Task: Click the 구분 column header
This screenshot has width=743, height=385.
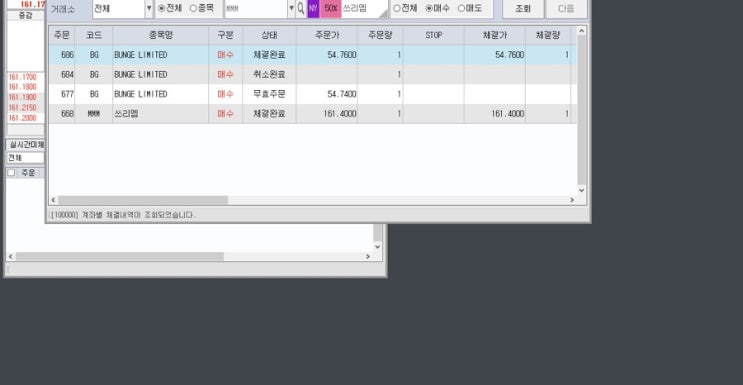Action: coord(226,35)
